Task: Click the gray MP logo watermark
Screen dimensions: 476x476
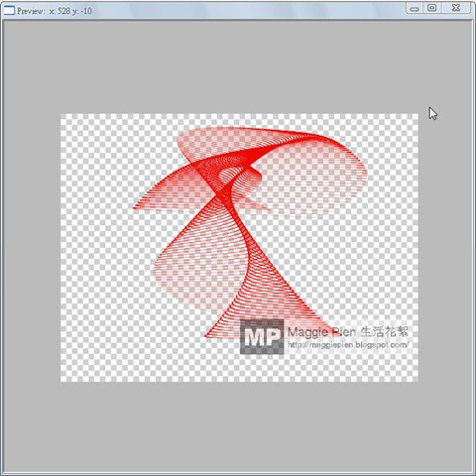Action: point(262,336)
